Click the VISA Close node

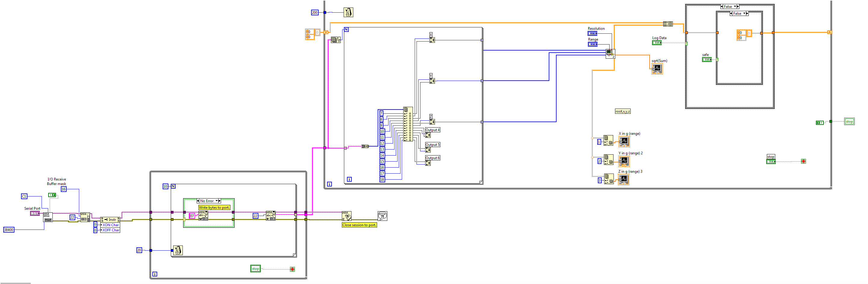click(347, 216)
